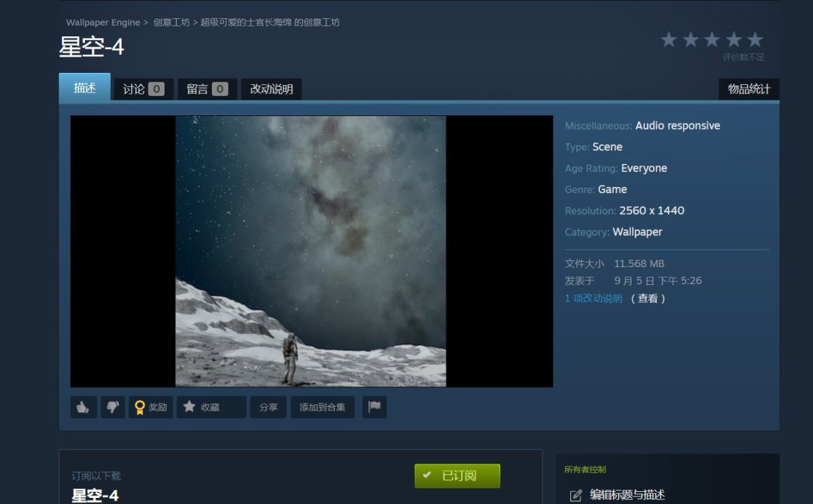Open the 留言 comments tab
Image resolution: width=813 pixels, height=504 pixels.
(x=207, y=89)
